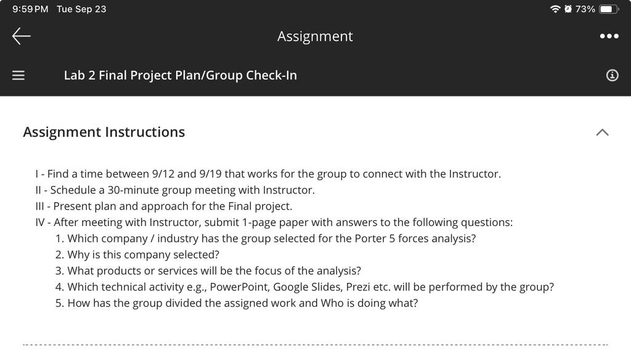
Task: Select the Why is this company selected question
Action: point(137,254)
